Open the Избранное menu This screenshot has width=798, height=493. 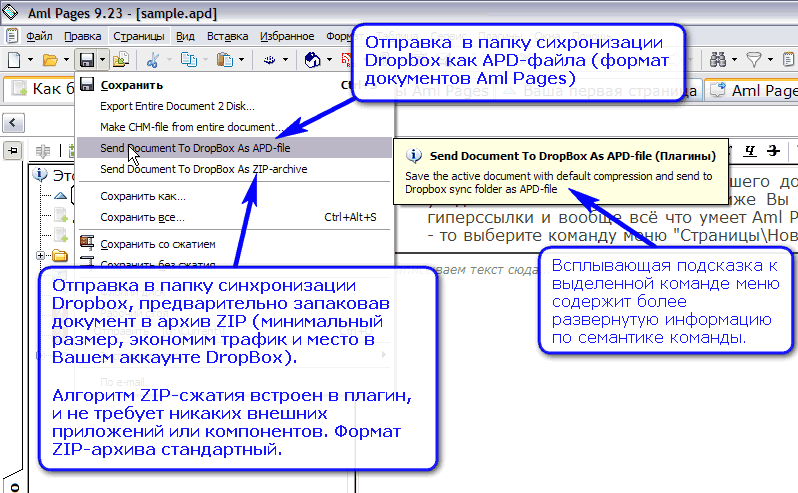(287, 36)
